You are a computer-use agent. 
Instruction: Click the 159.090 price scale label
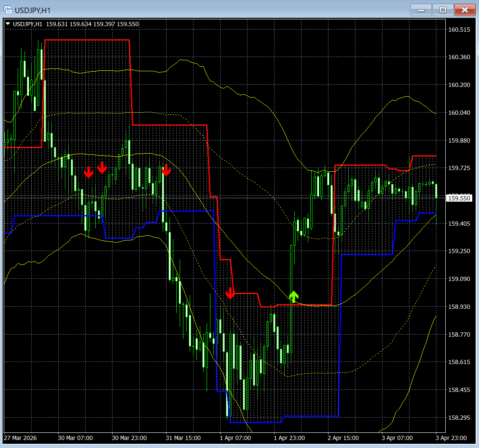tap(459, 279)
